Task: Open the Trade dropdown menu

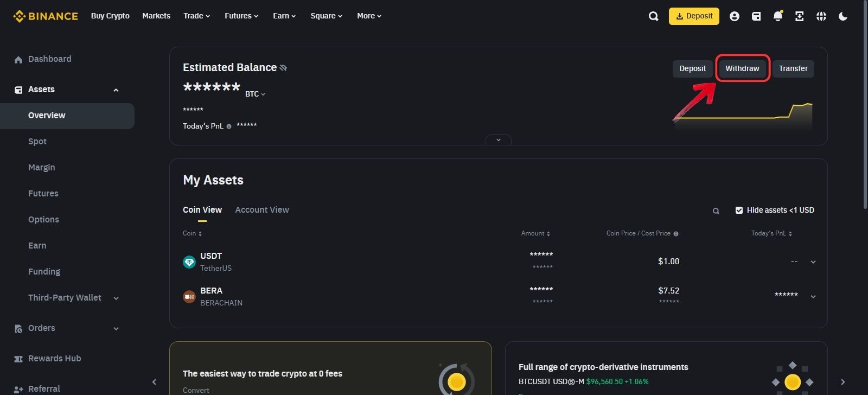Action: [196, 16]
